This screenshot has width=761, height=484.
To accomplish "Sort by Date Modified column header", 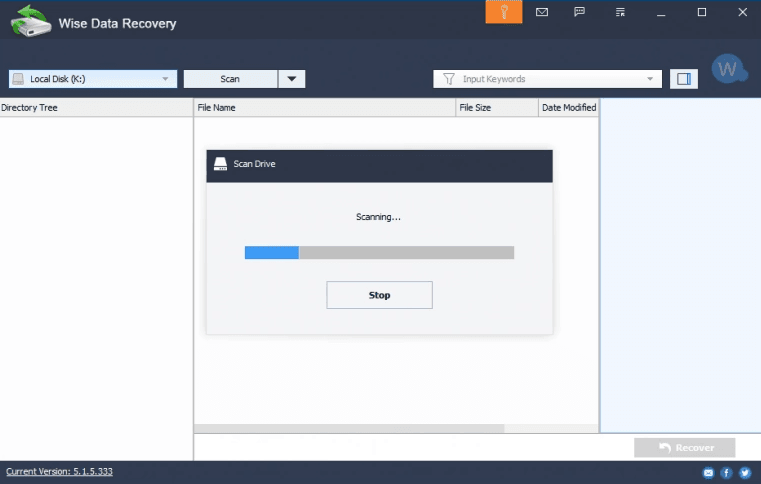I will 568,108.
